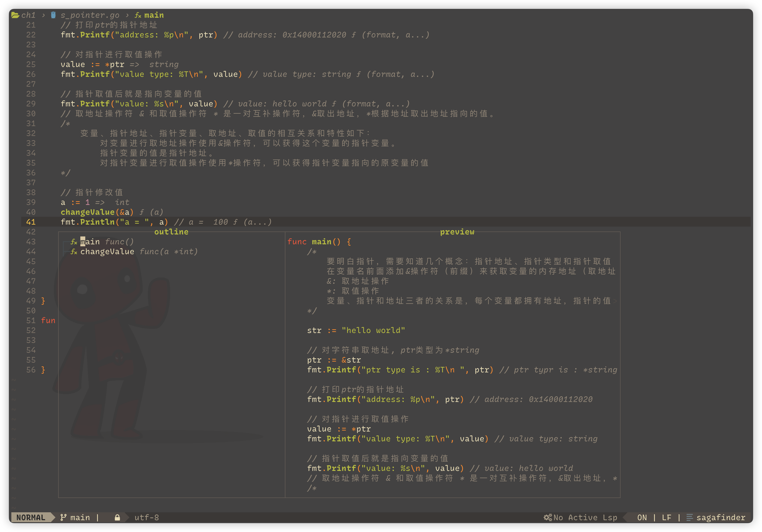This screenshot has height=532, width=762.
Task: Click the LF line-ending indicator
Action: tap(666, 517)
